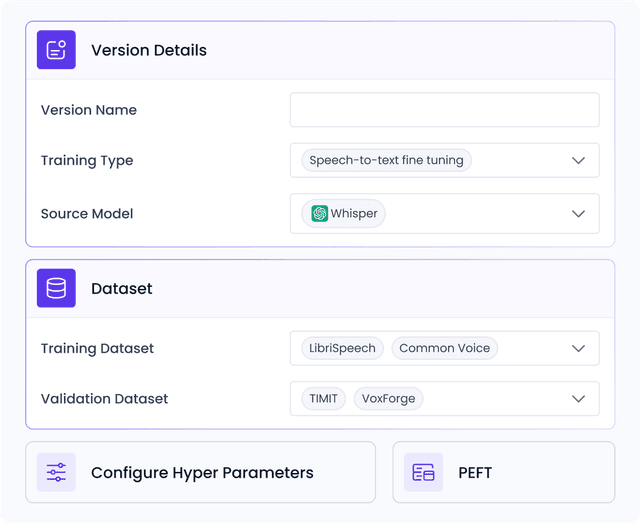Screen dimensions: 640x524
Task: Click the Version Details section title
Action: point(149,50)
